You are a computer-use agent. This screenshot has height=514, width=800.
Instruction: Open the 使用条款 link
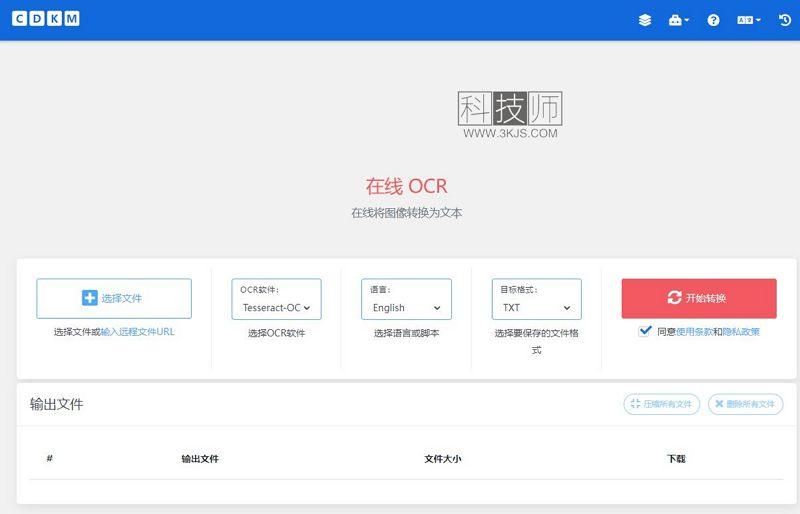pos(694,332)
